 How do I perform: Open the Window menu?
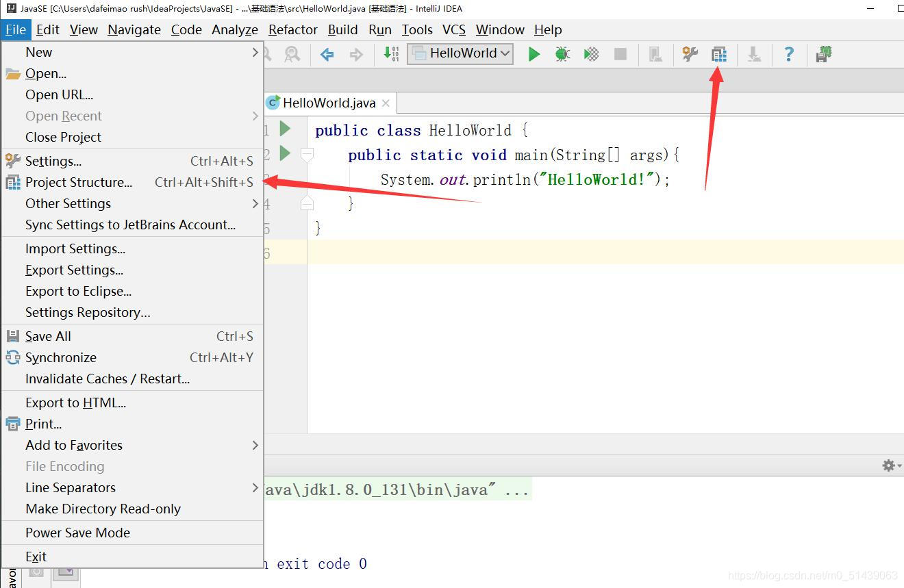click(500, 29)
